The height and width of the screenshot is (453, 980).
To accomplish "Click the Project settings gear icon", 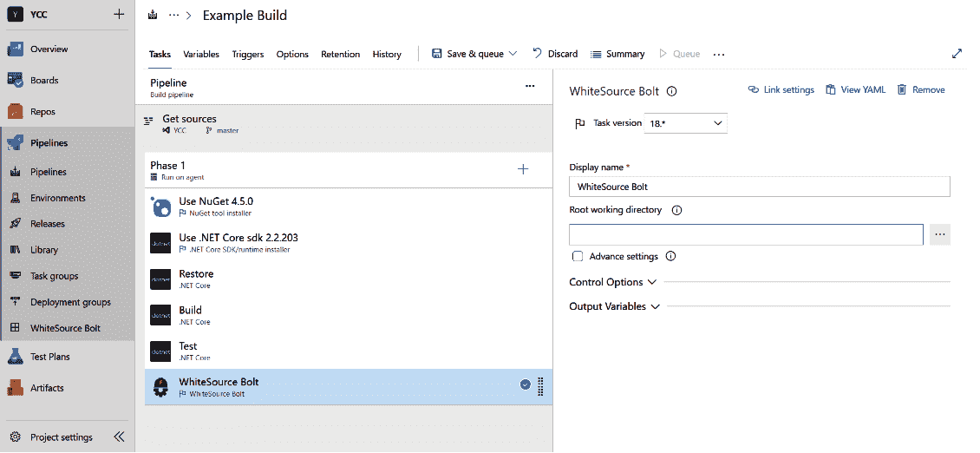I will pyautogui.click(x=16, y=437).
